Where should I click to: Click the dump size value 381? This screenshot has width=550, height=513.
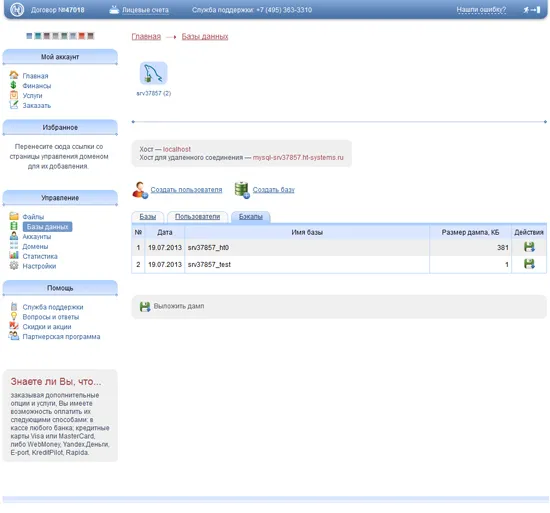pos(503,248)
